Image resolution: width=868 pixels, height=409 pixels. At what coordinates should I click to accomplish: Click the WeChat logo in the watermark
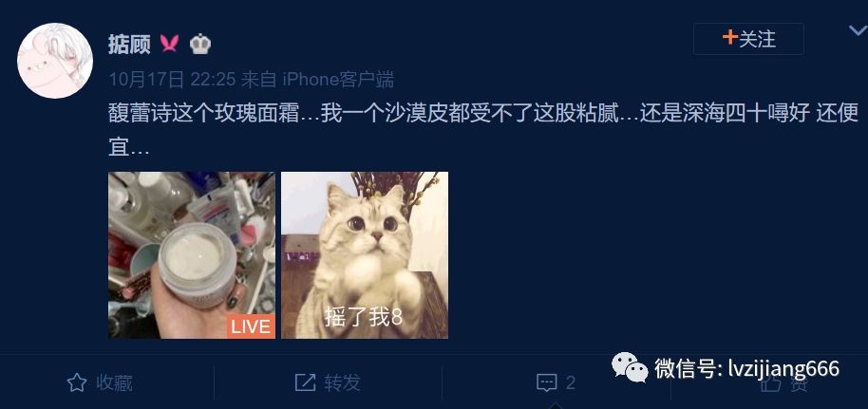[x=630, y=368]
